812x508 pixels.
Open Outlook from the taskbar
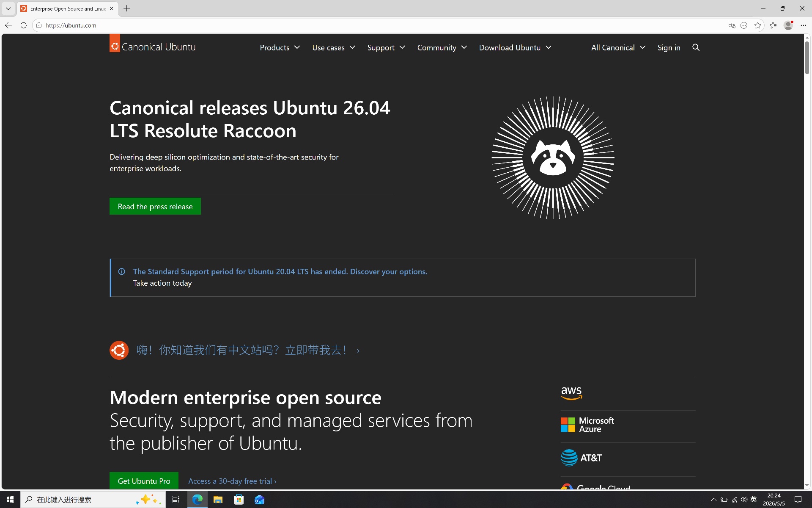[x=259, y=500]
